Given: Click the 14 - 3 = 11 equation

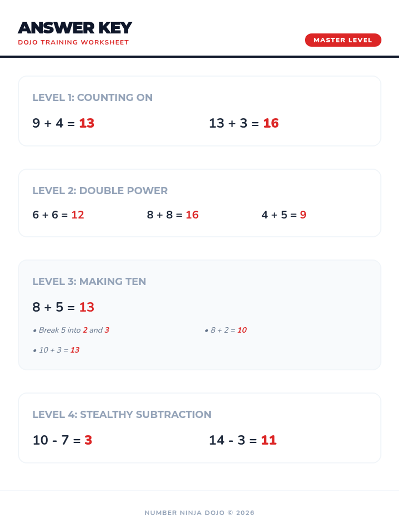Looking at the screenshot, I should pos(243,440).
